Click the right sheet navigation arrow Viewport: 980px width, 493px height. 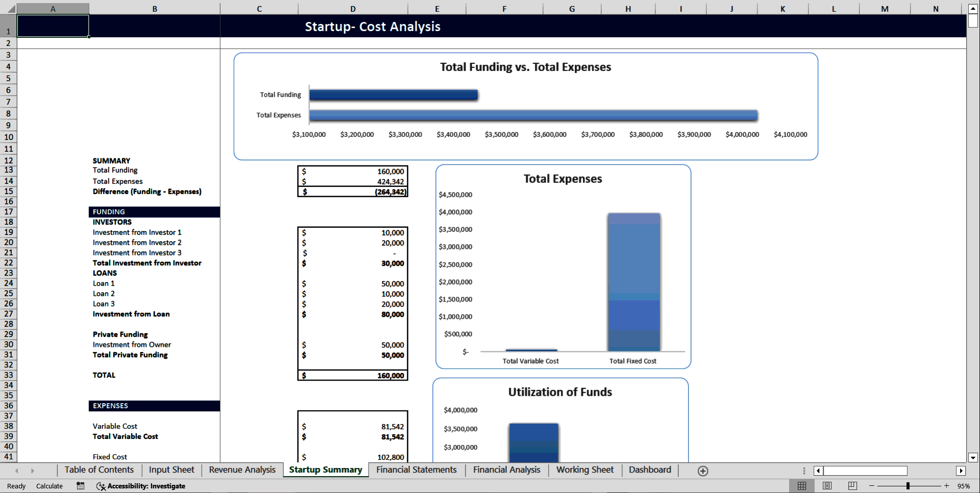coord(33,471)
